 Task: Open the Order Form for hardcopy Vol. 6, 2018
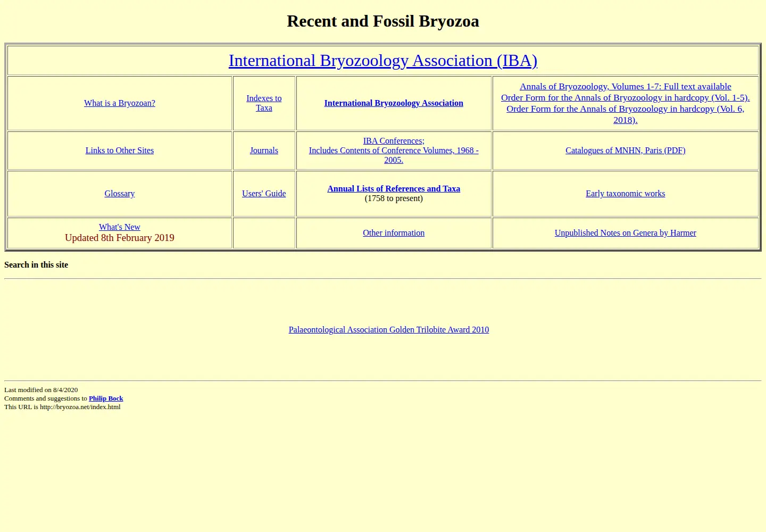click(x=626, y=114)
